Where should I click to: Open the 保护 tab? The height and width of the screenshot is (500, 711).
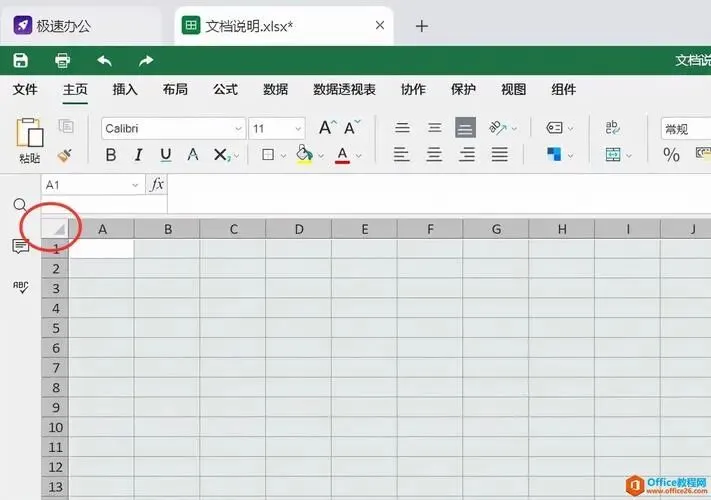(x=463, y=89)
